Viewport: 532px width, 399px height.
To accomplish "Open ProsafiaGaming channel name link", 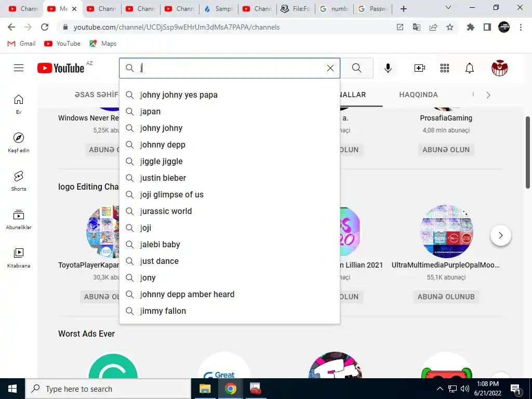I will click(446, 118).
